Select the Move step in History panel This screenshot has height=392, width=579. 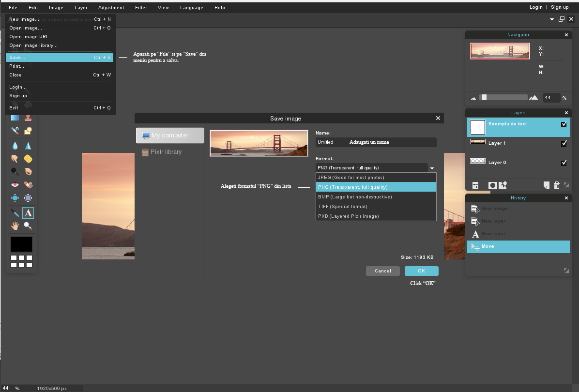click(518, 246)
